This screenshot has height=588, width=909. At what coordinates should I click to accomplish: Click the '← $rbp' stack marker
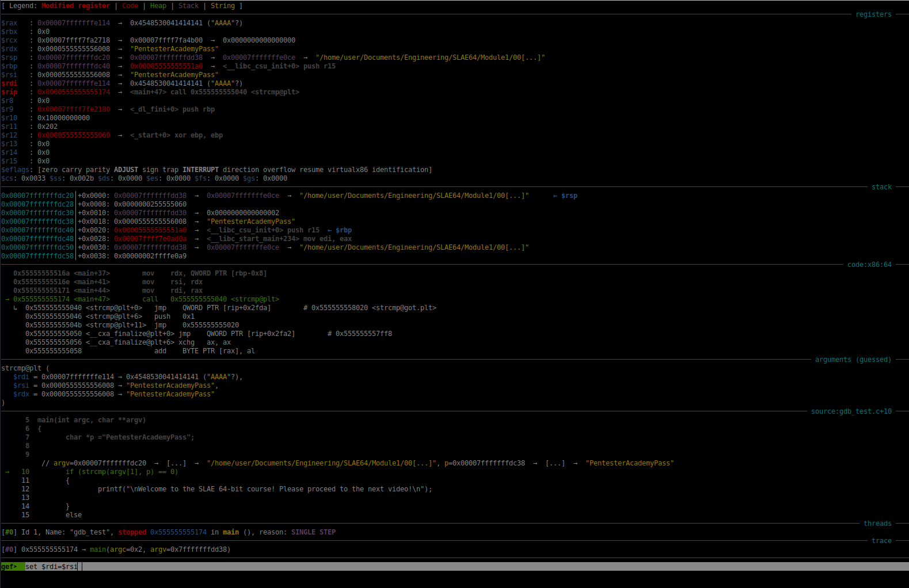tap(340, 230)
